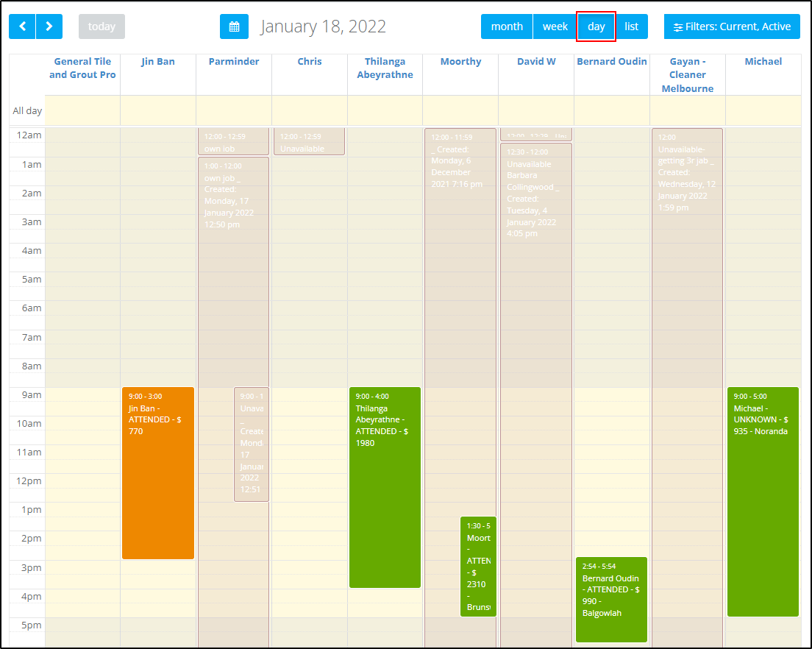Click the All day row label
Screen dimensions: 812x649
pyautogui.click(x=27, y=111)
